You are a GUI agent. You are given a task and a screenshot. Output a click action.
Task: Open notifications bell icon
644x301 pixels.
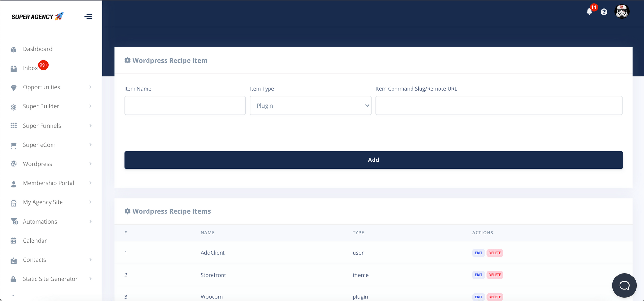point(589,12)
